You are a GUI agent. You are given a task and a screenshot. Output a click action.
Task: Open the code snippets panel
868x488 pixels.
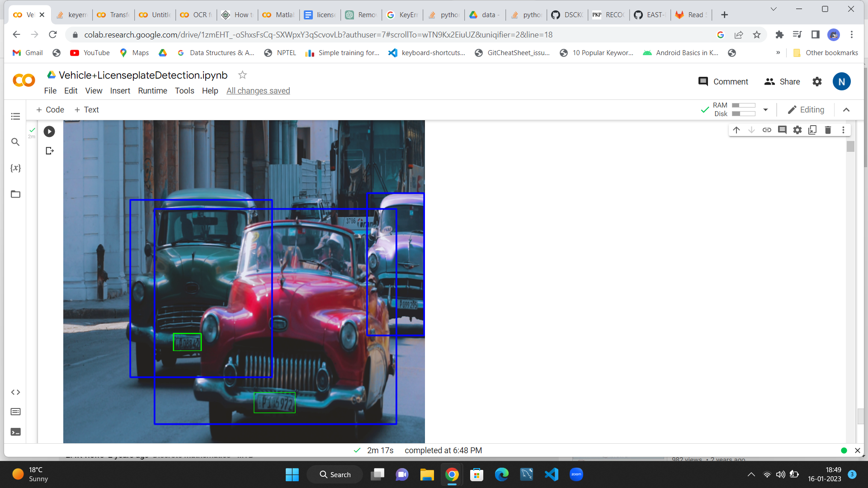click(15, 392)
